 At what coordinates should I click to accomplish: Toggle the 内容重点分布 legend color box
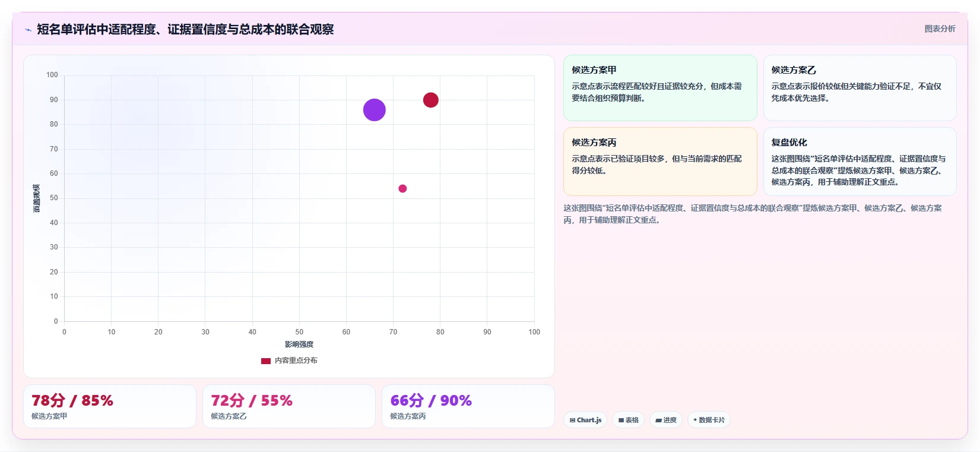pyautogui.click(x=266, y=361)
